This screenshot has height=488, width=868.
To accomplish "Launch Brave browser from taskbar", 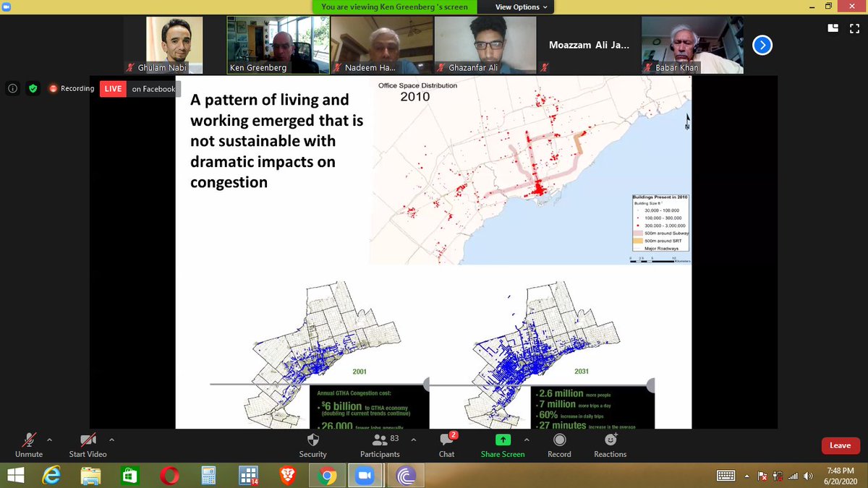I will tap(288, 475).
